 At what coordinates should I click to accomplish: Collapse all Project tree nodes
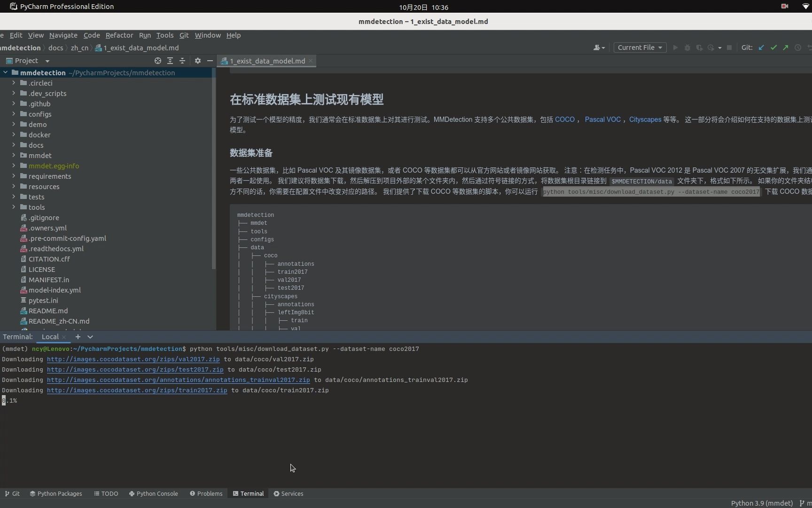pyautogui.click(x=182, y=61)
